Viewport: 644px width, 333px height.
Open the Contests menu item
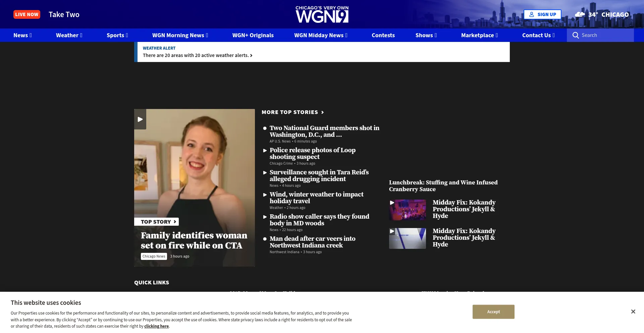click(383, 35)
